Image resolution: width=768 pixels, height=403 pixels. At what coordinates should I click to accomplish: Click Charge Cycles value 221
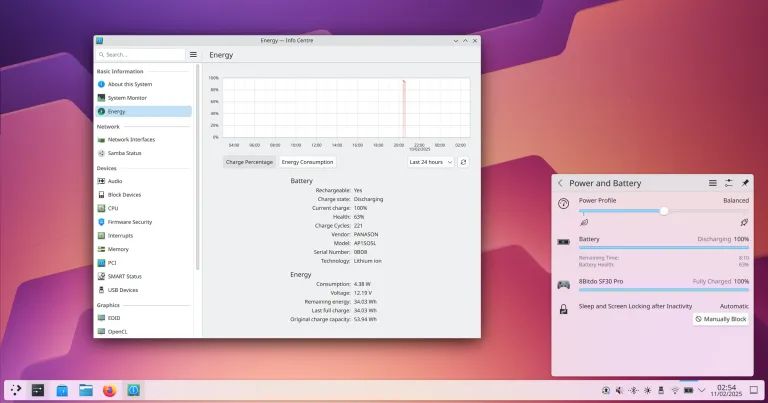pos(358,226)
